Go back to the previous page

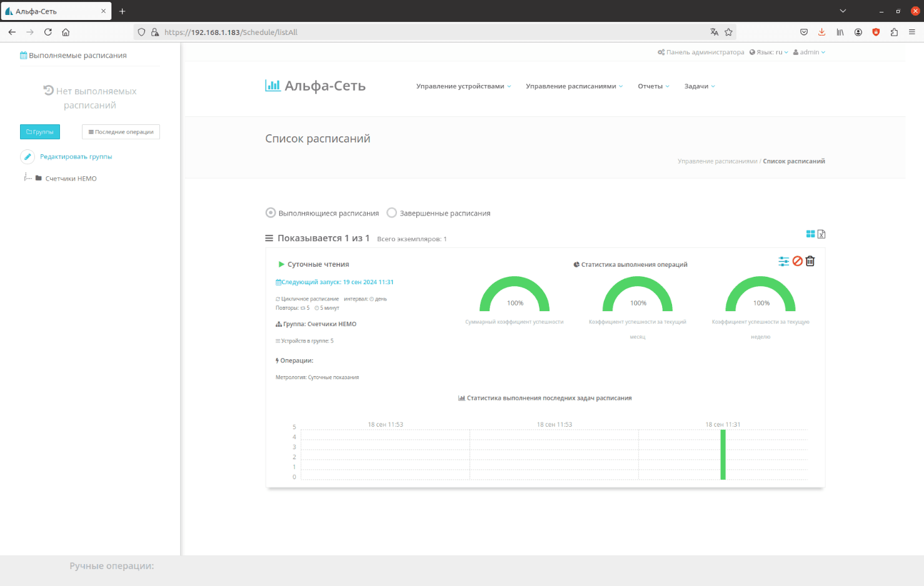(12, 32)
